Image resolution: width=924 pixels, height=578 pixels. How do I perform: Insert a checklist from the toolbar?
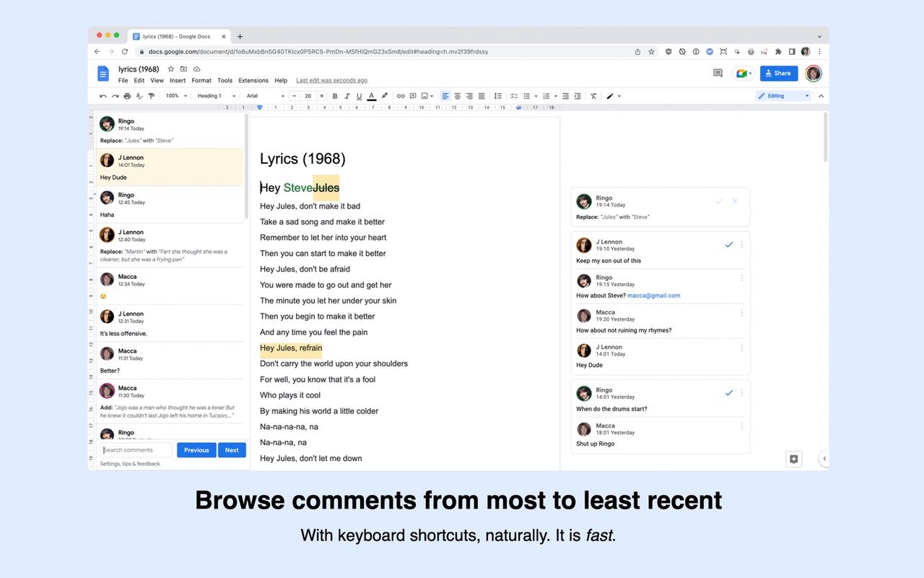(514, 96)
